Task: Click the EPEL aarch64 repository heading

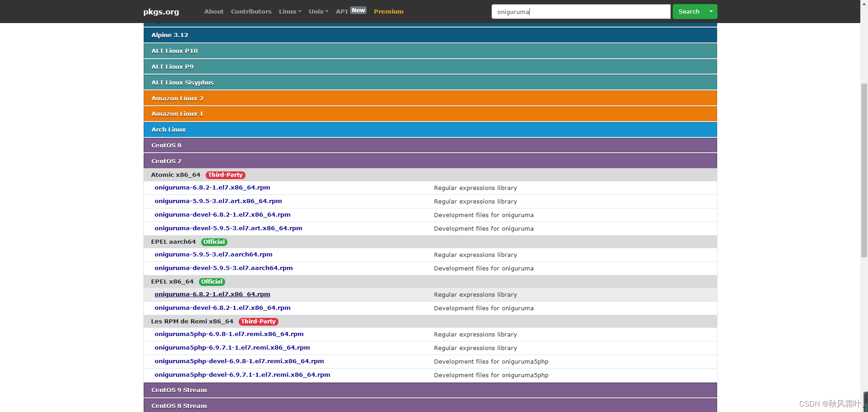Action: (x=173, y=242)
